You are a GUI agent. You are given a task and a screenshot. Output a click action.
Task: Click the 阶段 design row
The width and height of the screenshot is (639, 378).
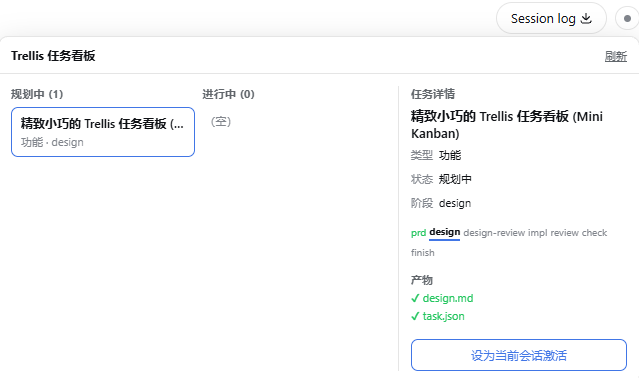click(x=441, y=203)
